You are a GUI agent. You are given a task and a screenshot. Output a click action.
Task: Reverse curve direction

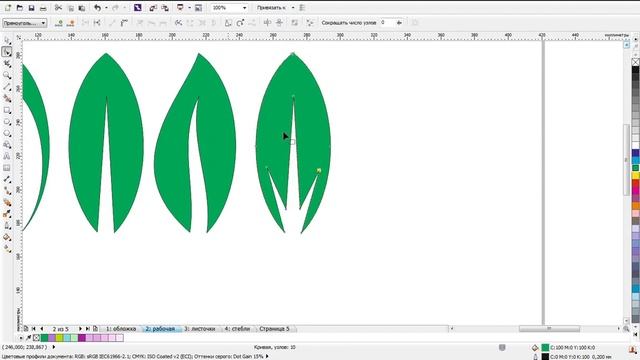178,23
